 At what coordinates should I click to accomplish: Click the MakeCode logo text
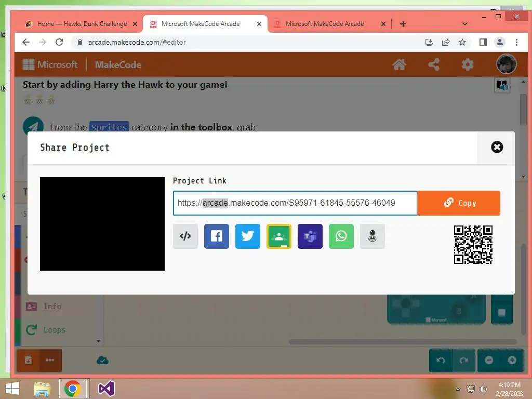[x=118, y=64]
